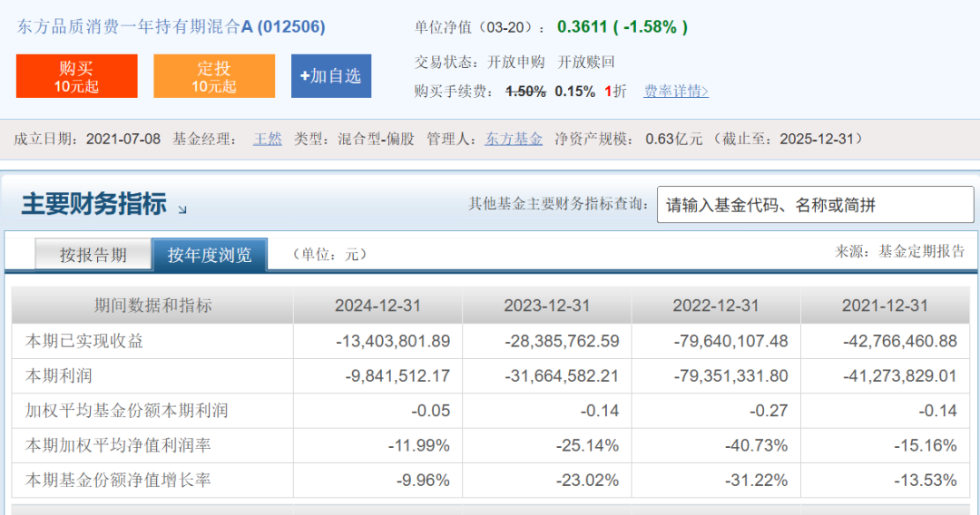
Task: Click the 0.3611 net value figure
Action: (x=583, y=27)
